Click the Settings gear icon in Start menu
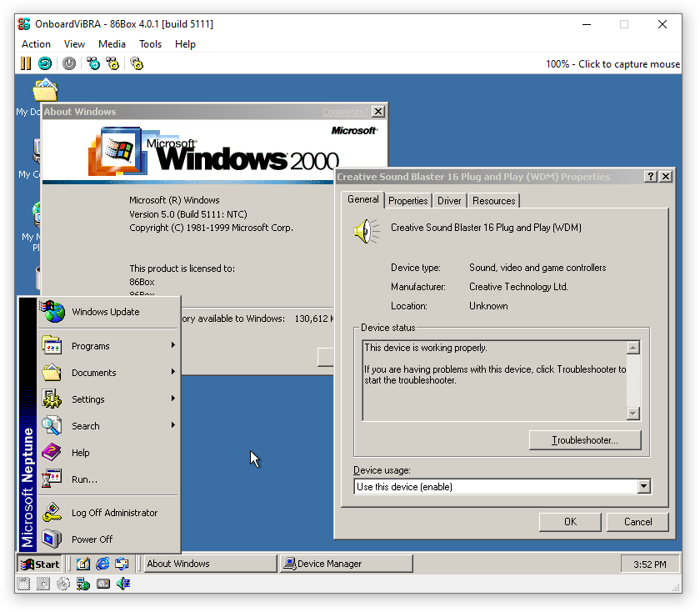The width and height of the screenshot is (700, 612). [x=52, y=399]
